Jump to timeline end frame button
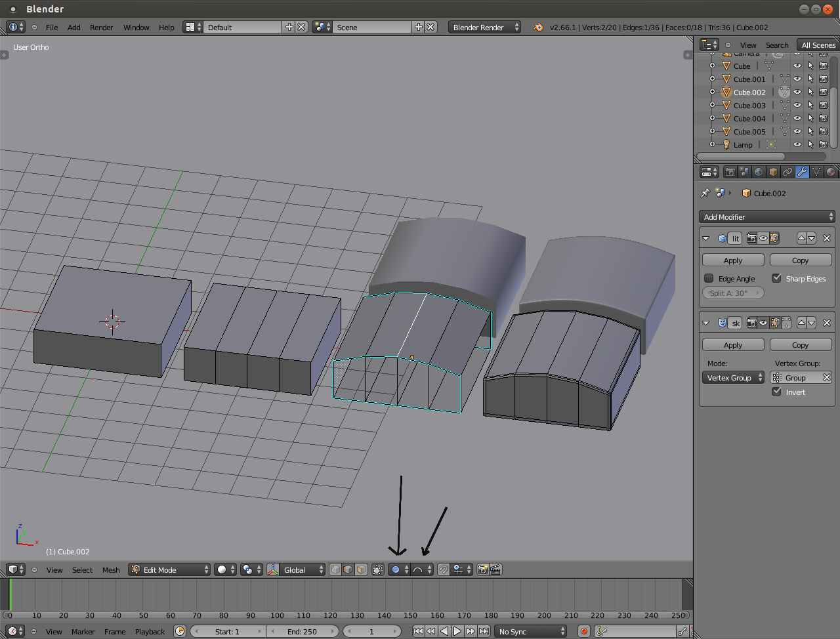Image resolution: width=840 pixels, height=639 pixels. pyautogui.click(x=484, y=631)
